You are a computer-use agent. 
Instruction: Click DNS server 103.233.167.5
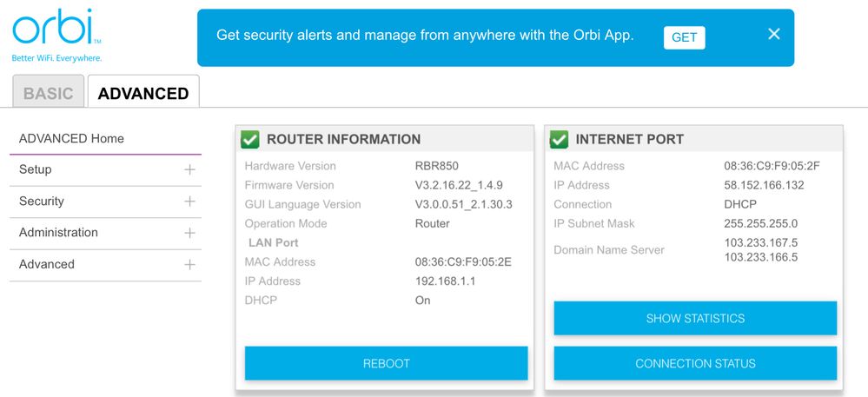click(760, 242)
